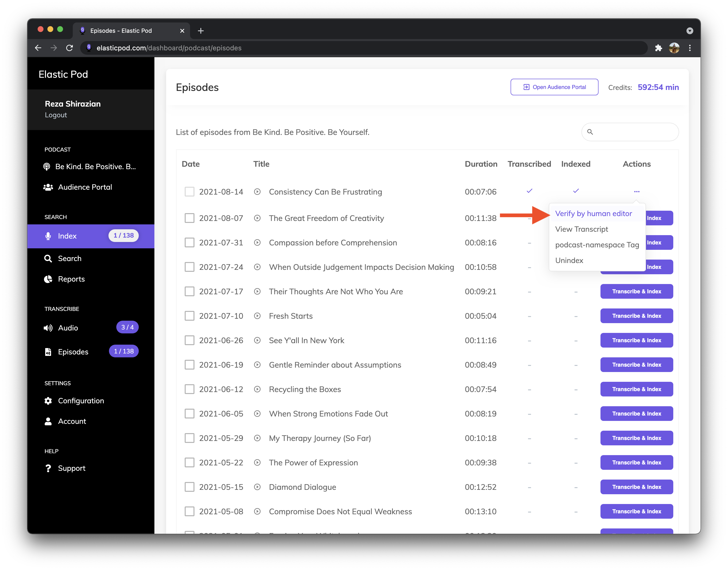The width and height of the screenshot is (728, 570).
Task: Click the 1 / 138 badge beside Index
Action: [123, 235]
